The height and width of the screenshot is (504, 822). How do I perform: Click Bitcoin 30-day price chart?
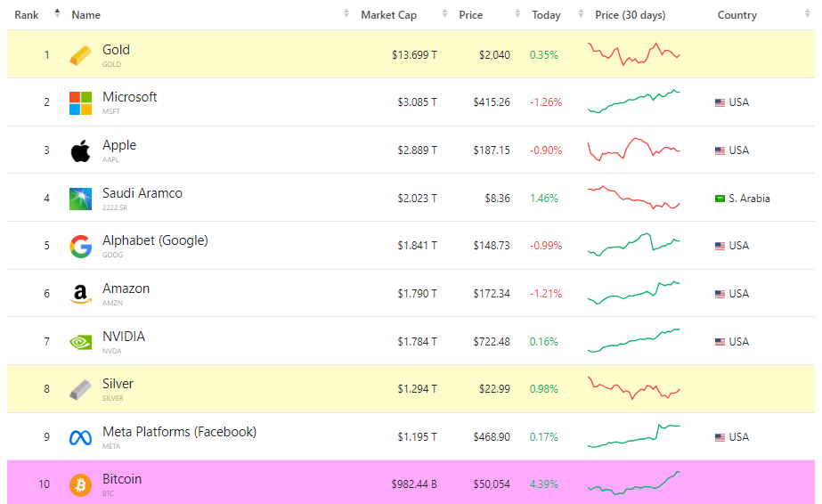(634, 483)
